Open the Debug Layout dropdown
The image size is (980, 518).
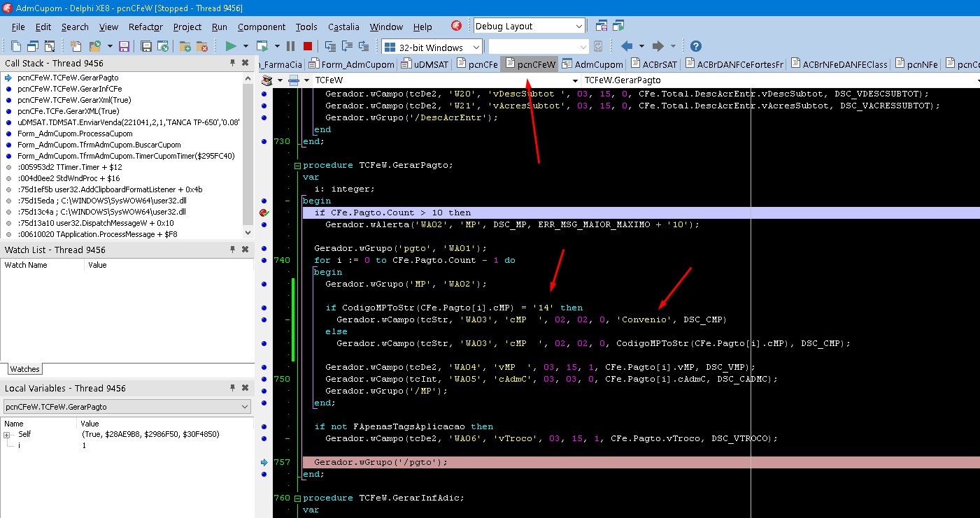579,26
